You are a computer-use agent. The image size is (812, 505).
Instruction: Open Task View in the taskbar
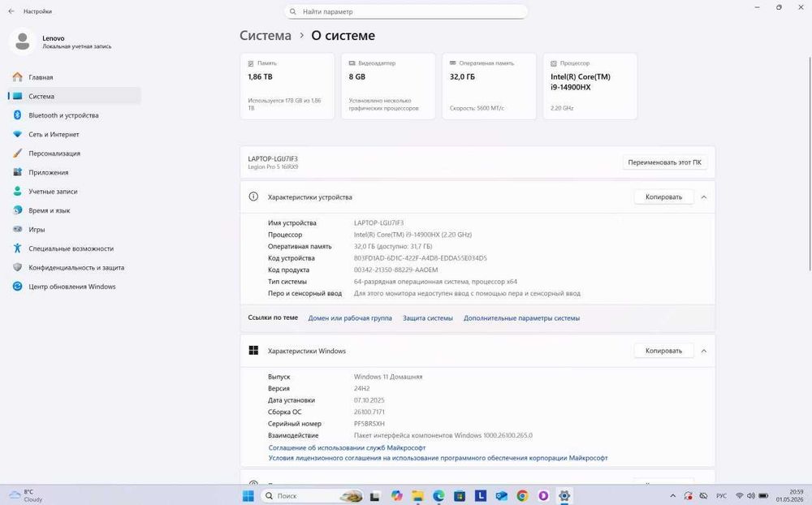pos(374,496)
